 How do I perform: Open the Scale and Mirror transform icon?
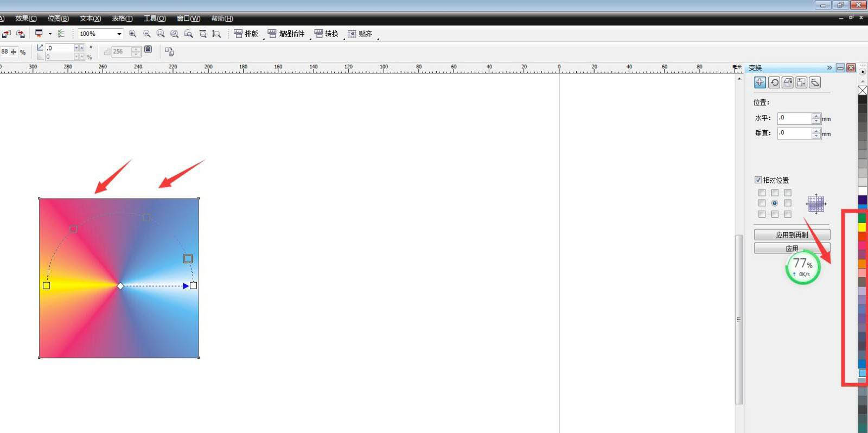coord(788,82)
